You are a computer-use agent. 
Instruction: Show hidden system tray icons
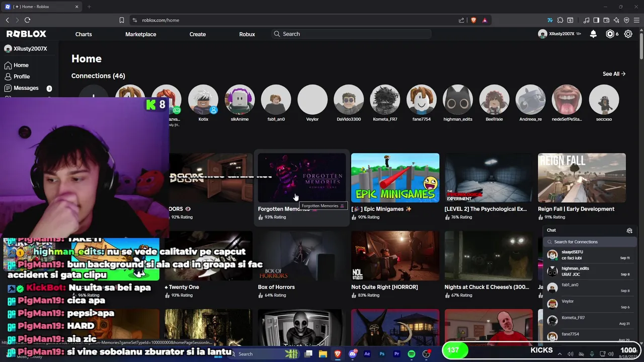[559, 354]
